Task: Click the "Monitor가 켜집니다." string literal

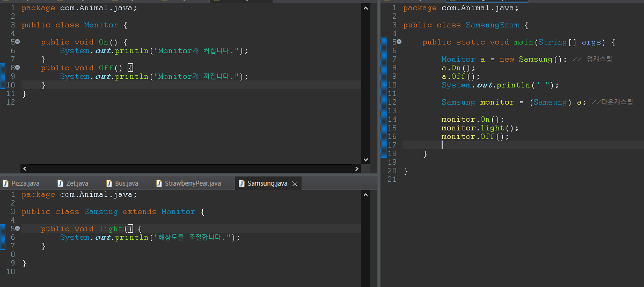Action: coord(196,51)
